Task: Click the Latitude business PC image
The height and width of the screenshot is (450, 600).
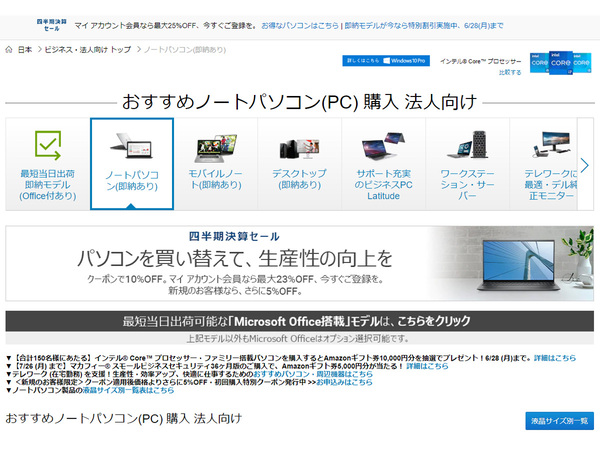Action: (x=383, y=146)
